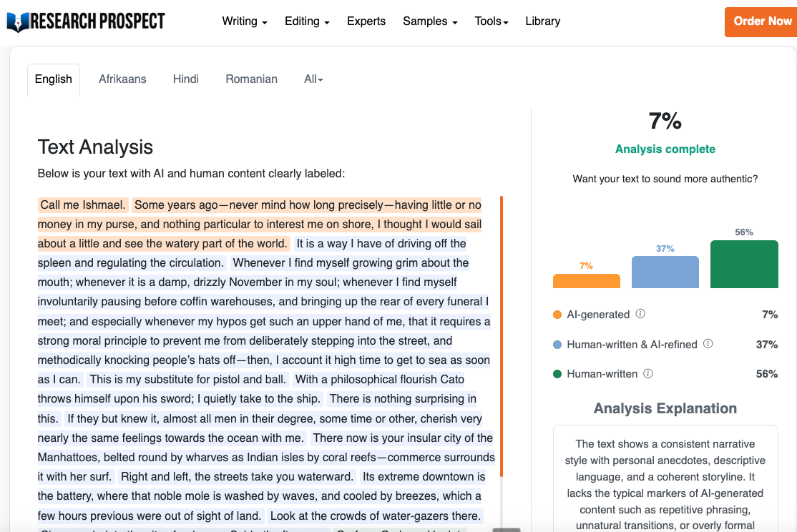Screen dimensions: 797x532
Task: Go to the Library link
Action: (543, 21)
